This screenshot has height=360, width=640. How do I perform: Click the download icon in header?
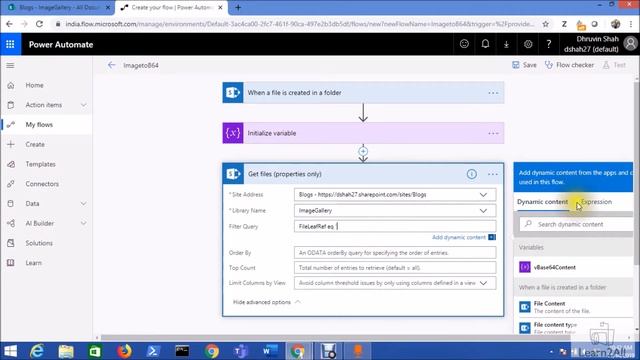tap(507, 44)
